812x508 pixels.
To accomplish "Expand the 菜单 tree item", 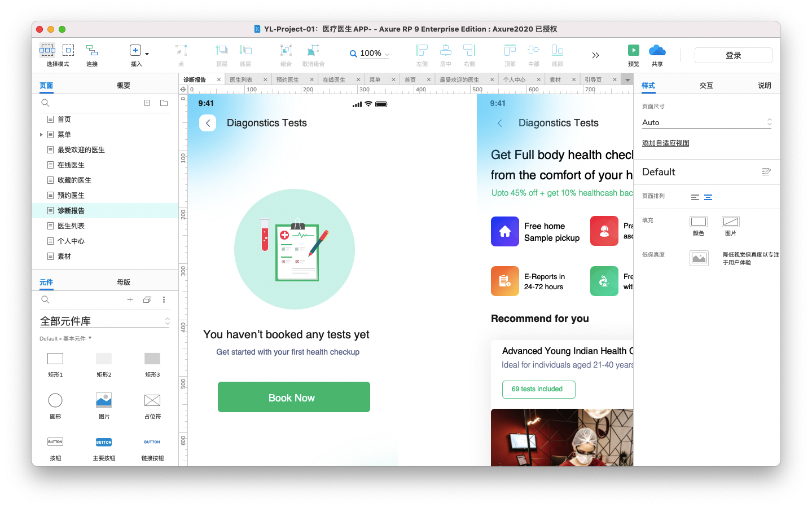I will click(x=41, y=135).
